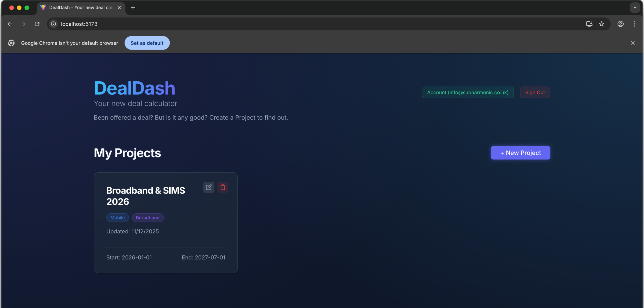Click the back navigation arrow

click(x=10, y=24)
